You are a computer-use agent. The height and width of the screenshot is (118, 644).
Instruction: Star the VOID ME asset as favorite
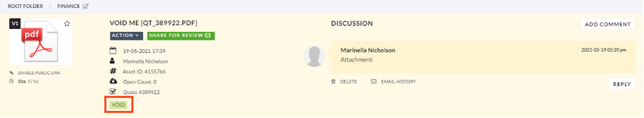pyautogui.click(x=67, y=24)
